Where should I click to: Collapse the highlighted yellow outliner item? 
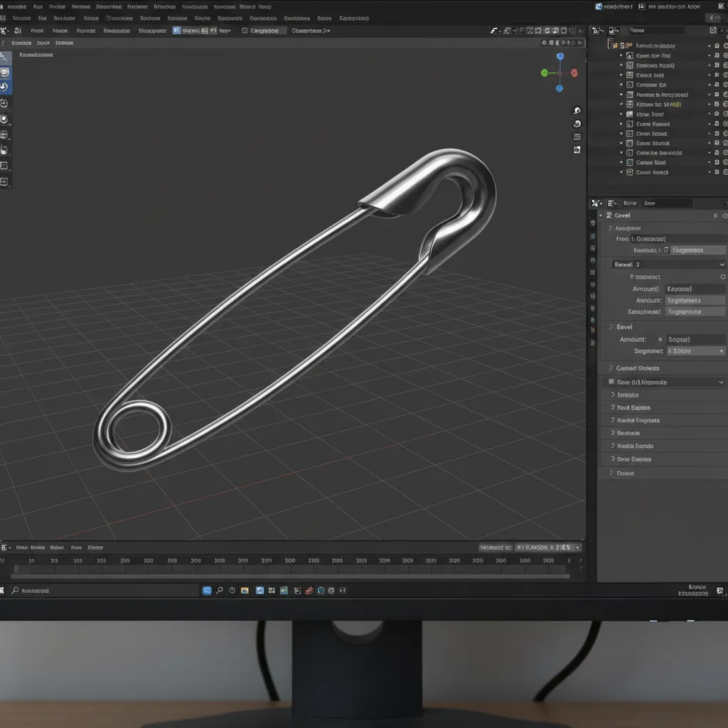coord(621,105)
